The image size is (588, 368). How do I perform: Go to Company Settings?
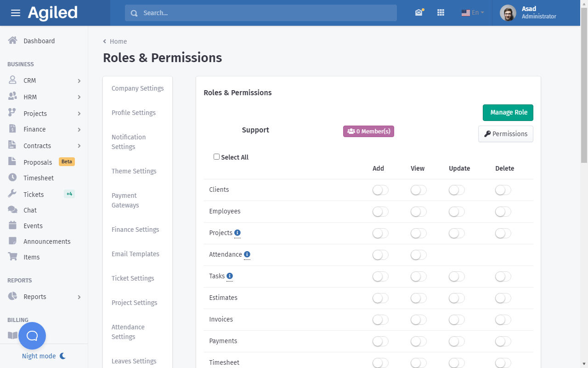point(137,88)
